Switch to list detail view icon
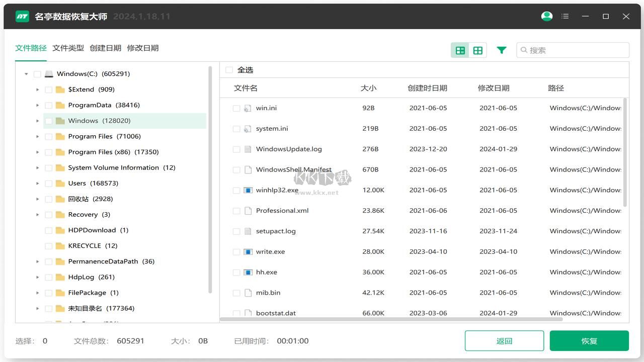Screen dimensions: 644x362 460,50
